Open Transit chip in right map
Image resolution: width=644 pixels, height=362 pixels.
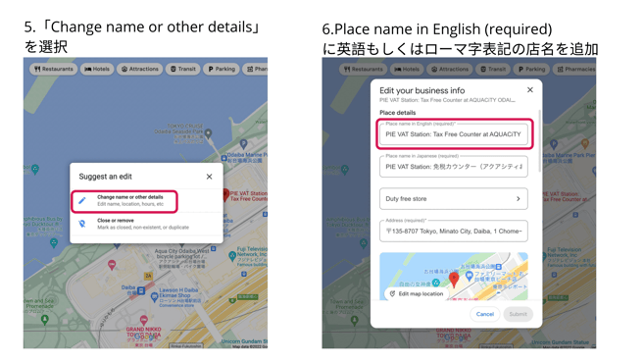click(493, 69)
